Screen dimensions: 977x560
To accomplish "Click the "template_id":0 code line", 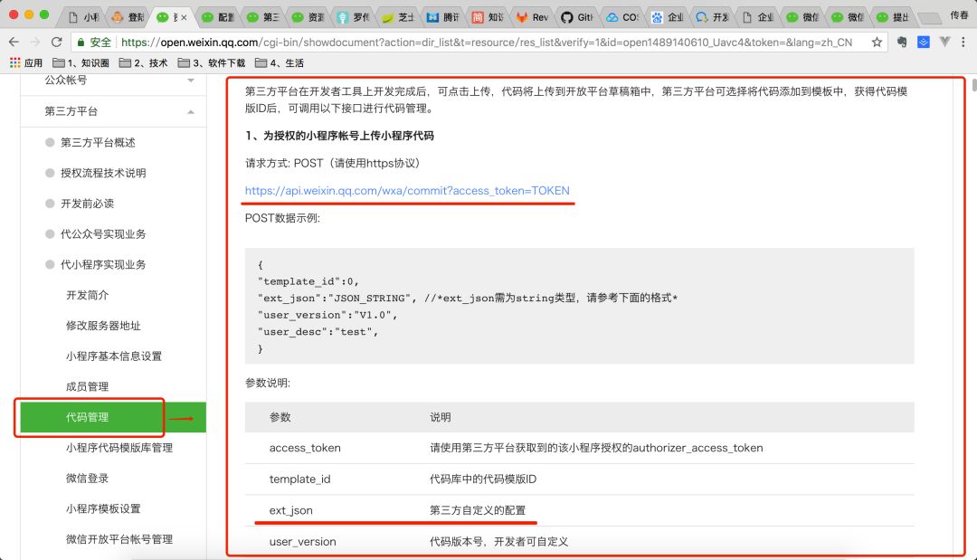I will pos(308,281).
